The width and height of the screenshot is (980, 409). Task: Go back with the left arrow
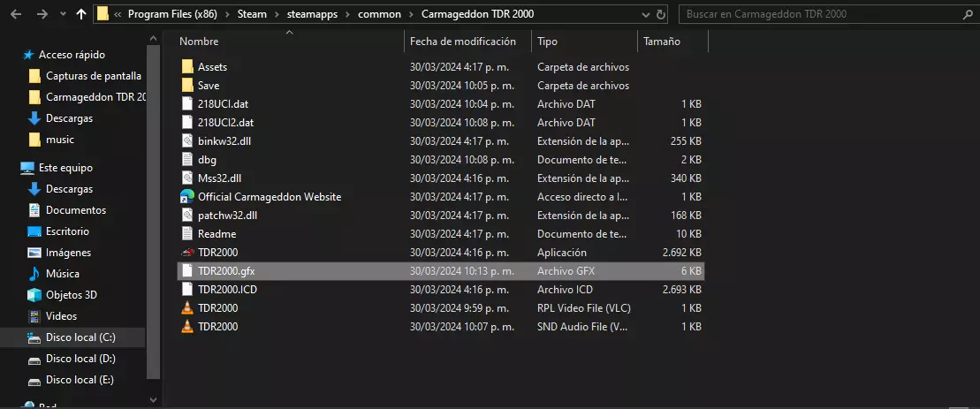tap(16, 14)
